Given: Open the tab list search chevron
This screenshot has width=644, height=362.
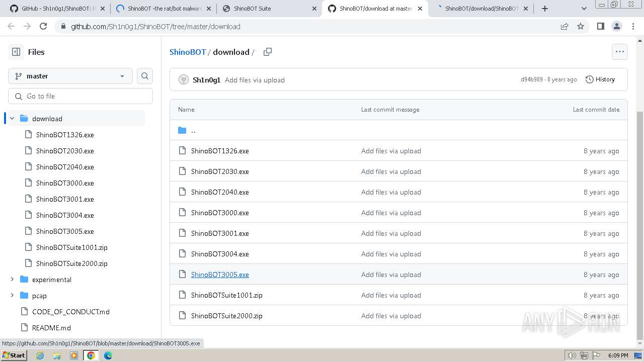Looking at the screenshot, I should tap(584, 9).
